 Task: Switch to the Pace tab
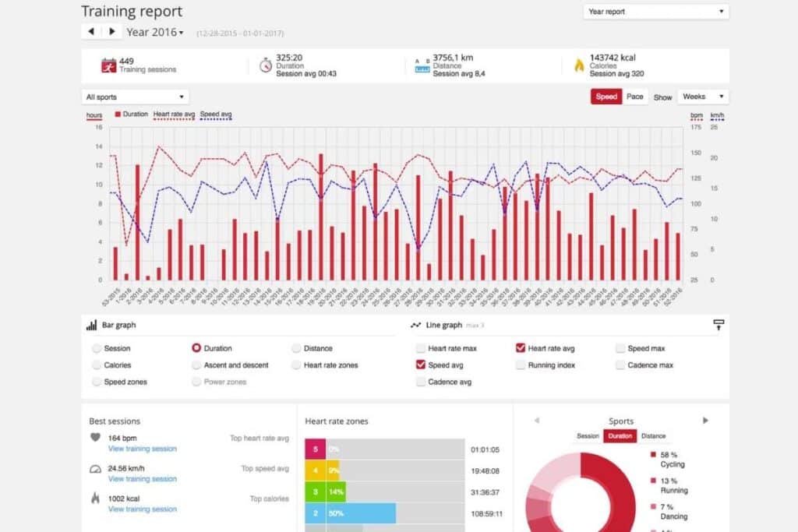(635, 97)
